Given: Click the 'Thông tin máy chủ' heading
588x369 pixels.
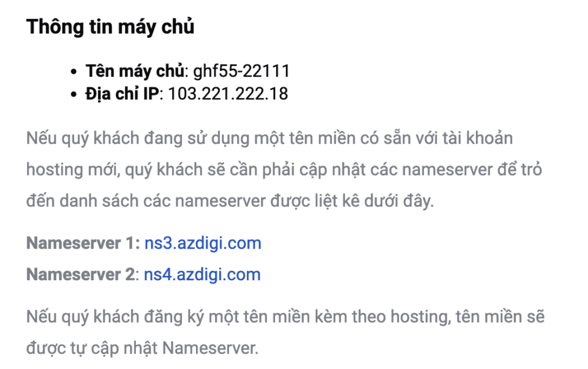Looking at the screenshot, I should click(110, 27).
